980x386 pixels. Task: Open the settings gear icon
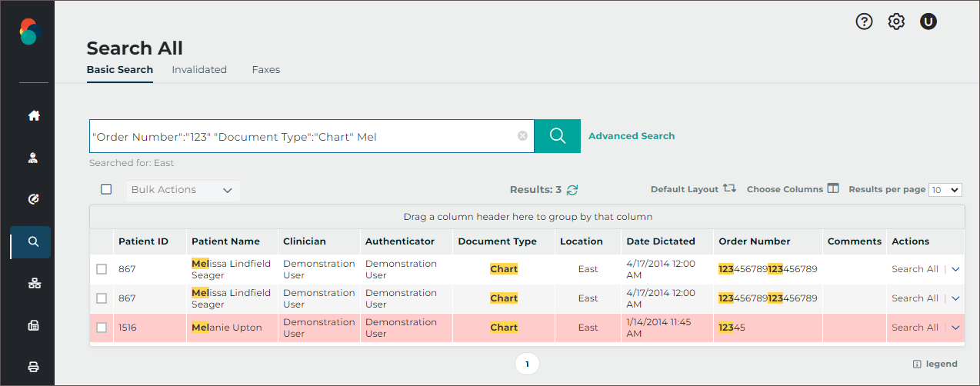click(x=896, y=22)
